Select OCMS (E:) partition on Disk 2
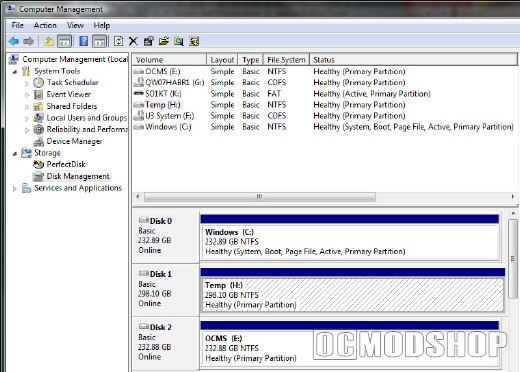The image size is (520, 372). (x=350, y=348)
